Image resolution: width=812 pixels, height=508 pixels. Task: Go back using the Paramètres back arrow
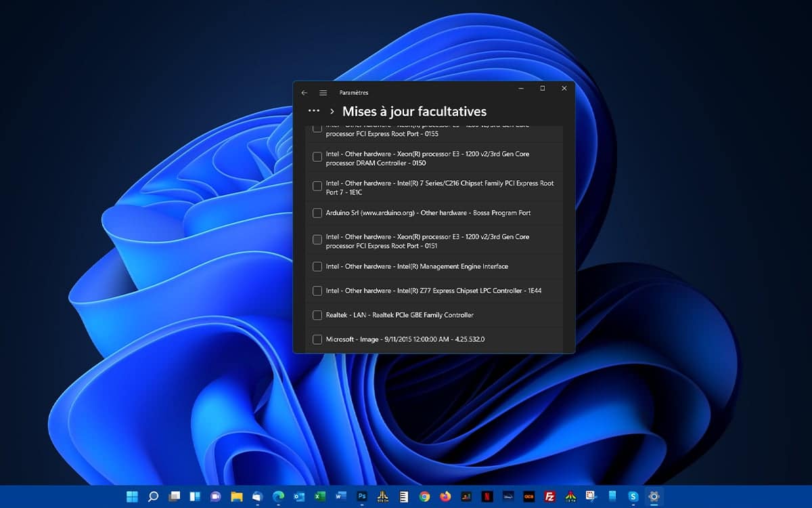(304, 93)
